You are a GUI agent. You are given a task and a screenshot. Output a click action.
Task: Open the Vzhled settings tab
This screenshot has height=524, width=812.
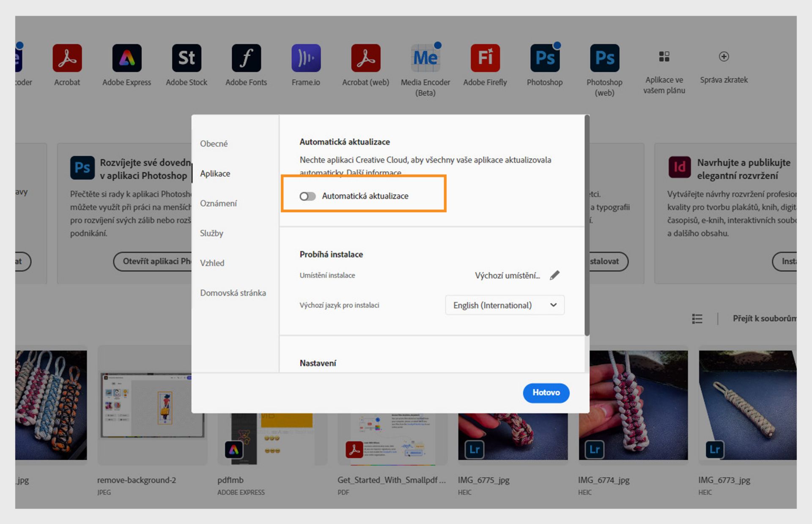(x=212, y=263)
